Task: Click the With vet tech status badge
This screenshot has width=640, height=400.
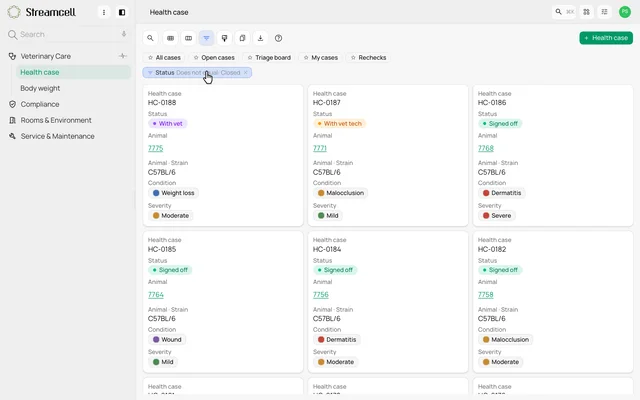Action: pyautogui.click(x=339, y=123)
